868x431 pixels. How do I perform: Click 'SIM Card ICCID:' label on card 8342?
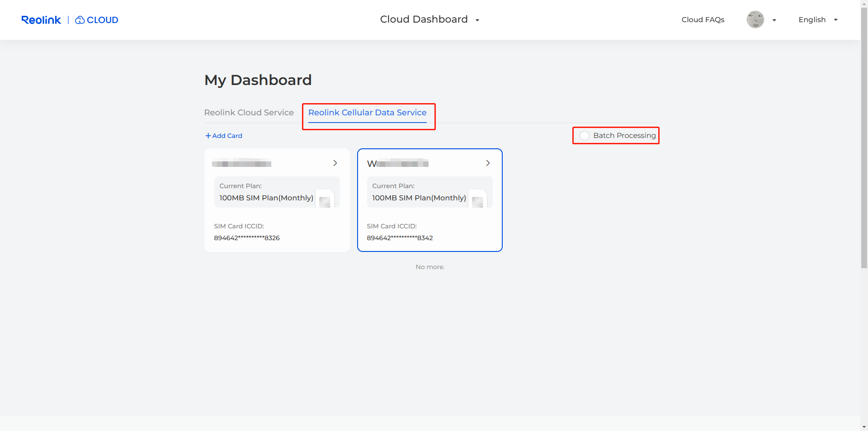(392, 226)
